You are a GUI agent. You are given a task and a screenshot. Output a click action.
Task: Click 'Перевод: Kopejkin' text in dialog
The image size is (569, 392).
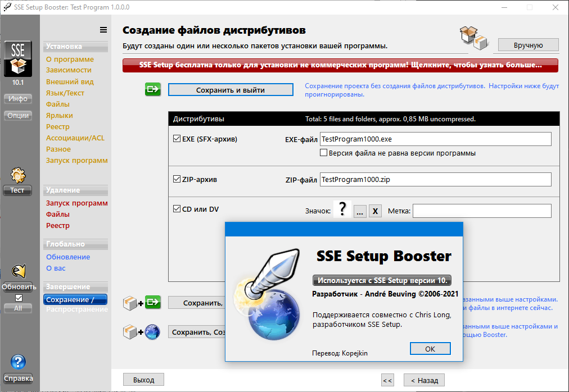(340, 353)
